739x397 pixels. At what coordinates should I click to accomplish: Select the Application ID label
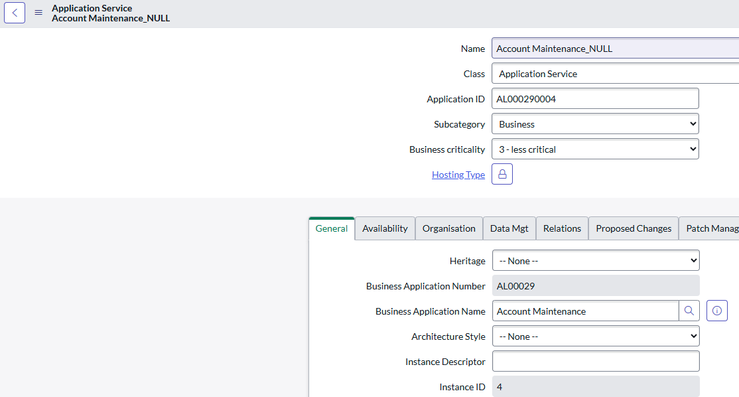(456, 99)
